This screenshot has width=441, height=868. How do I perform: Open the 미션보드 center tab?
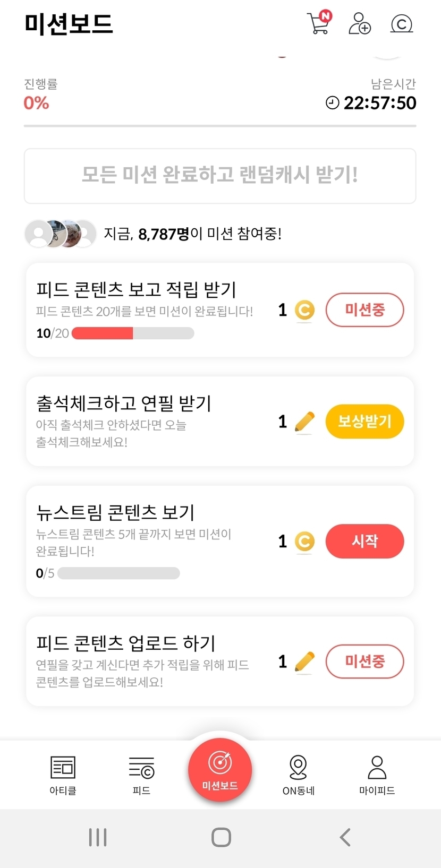pyautogui.click(x=220, y=770)
